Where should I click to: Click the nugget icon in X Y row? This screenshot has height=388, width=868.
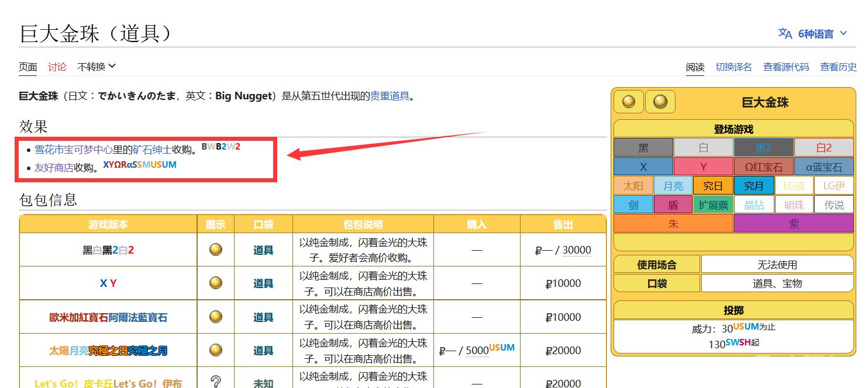pos(216,283)
